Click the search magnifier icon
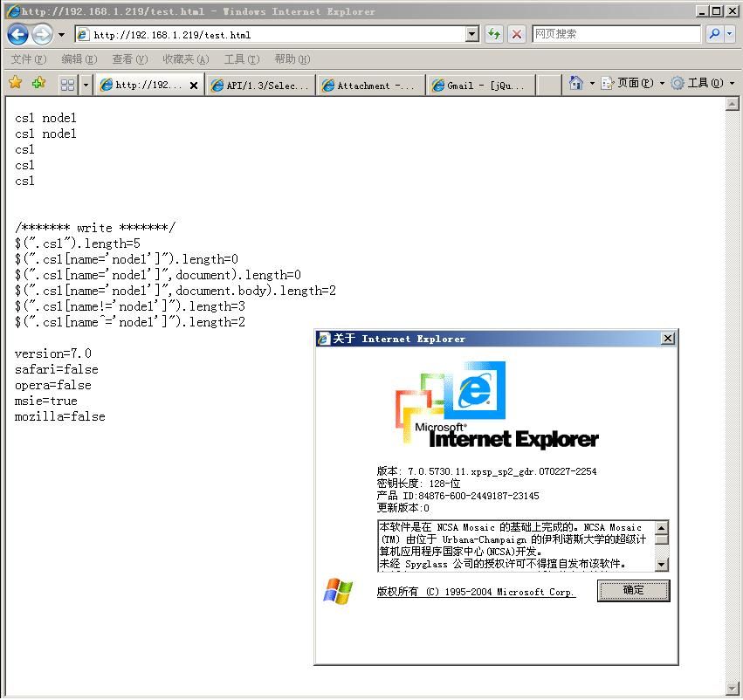The height and width of the screenshot is (700, 743). [x=715, y=34]
